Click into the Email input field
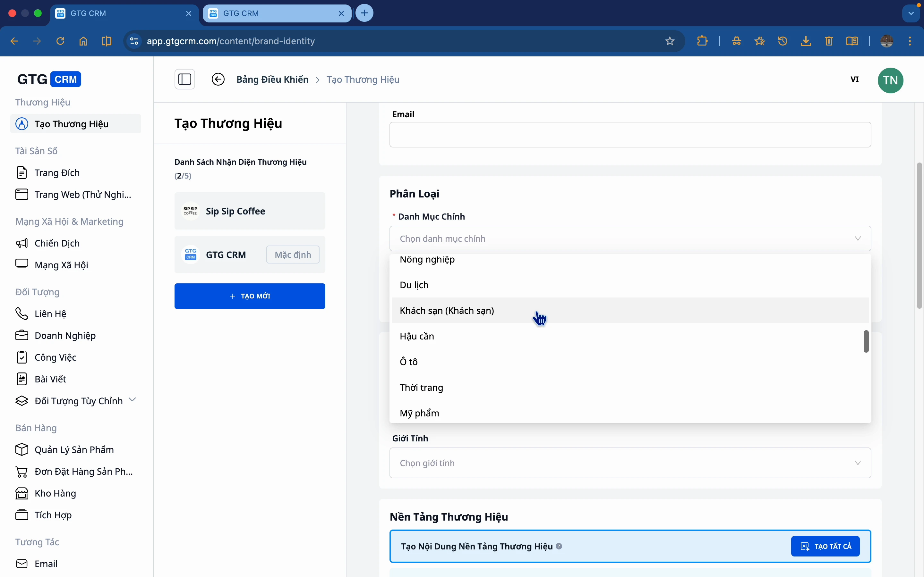 click(x=630, y=135)
